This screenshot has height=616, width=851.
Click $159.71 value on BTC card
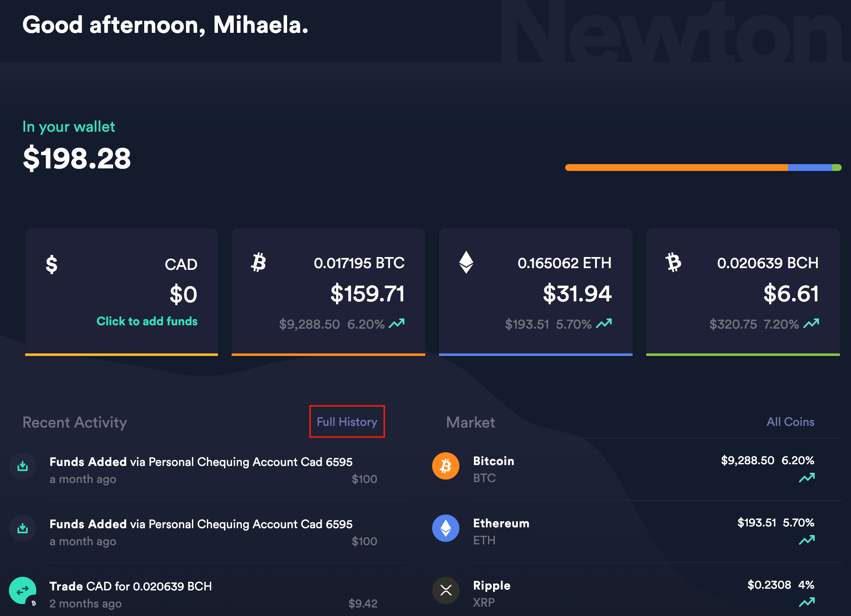click(x=367, y=294)
